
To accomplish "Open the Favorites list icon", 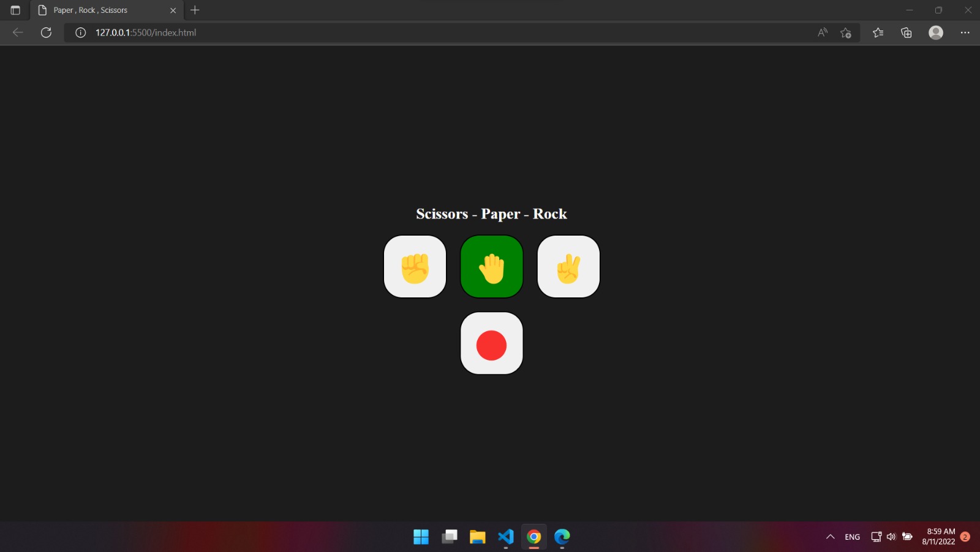I will 878,32.
